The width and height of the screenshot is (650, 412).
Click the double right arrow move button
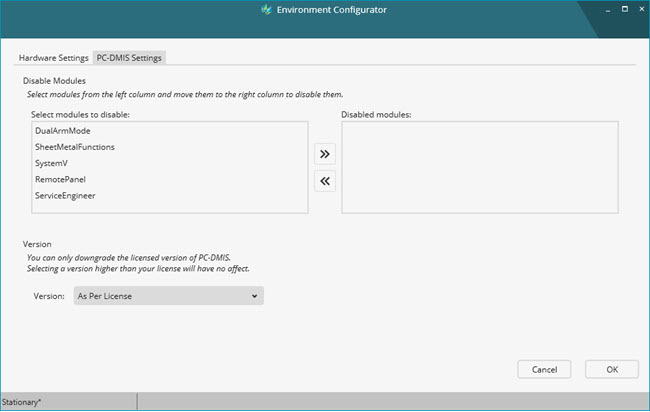point(325,154)
